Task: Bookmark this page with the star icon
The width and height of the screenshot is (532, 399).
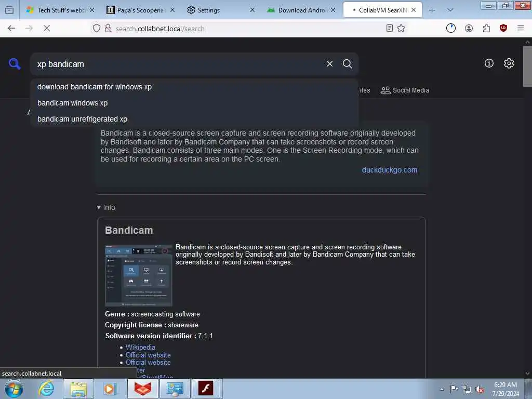Action: (x=401, y=29)
